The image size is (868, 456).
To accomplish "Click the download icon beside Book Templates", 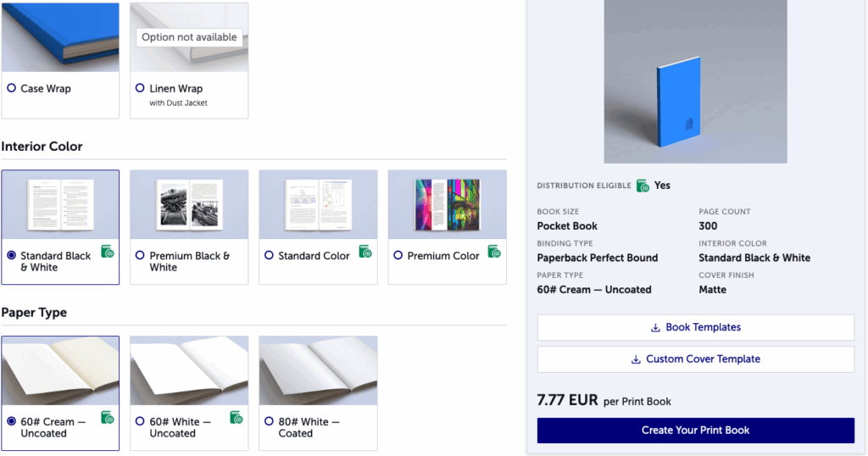I will coord(655,328).
